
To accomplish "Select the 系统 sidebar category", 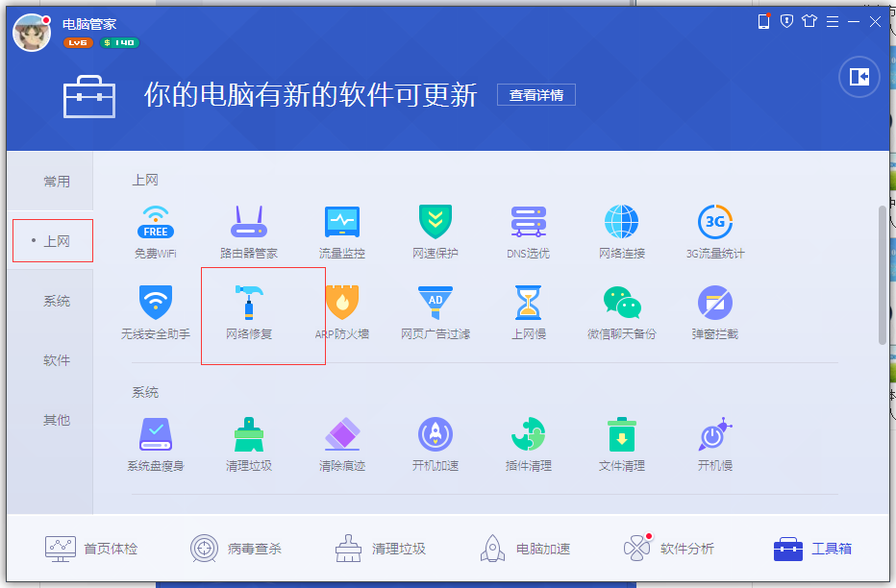I will pyautogui.click(x=57, y=301).
